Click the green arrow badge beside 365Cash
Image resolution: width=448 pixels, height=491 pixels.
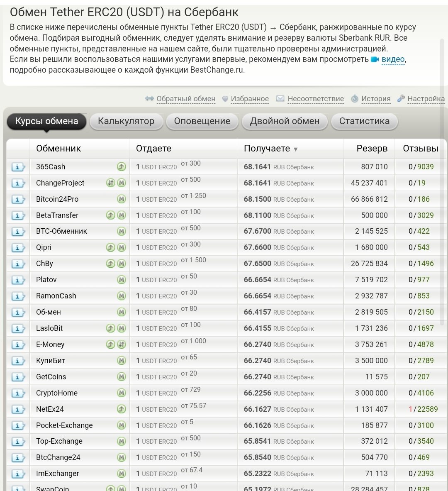pos(122,166)
